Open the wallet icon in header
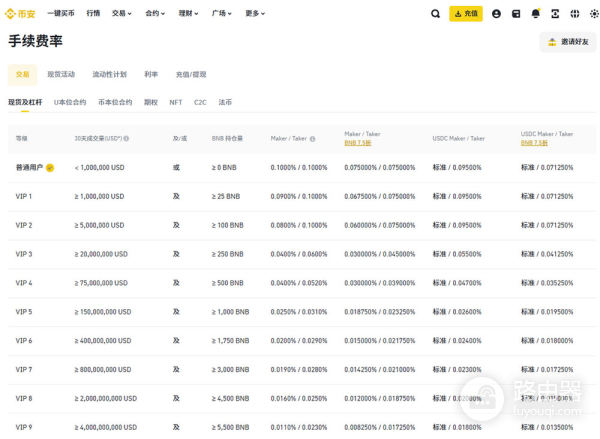The width and height of the screenshot is (600, 439). tap(516, 14)
